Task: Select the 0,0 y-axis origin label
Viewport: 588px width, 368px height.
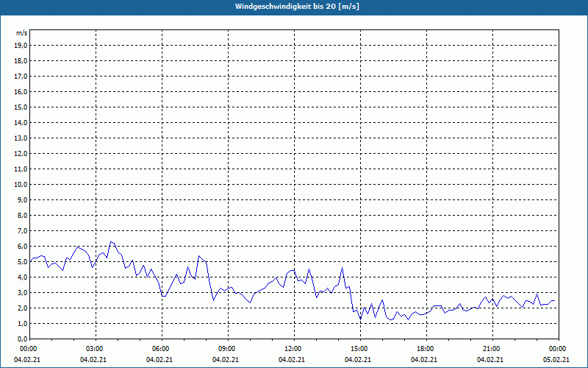Action: pos(22,339)
